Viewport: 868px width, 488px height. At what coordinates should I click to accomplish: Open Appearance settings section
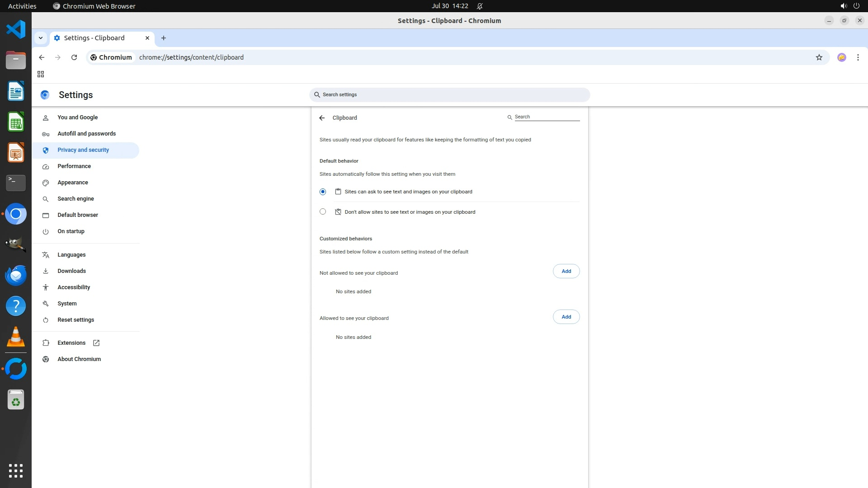pos(73,183)
